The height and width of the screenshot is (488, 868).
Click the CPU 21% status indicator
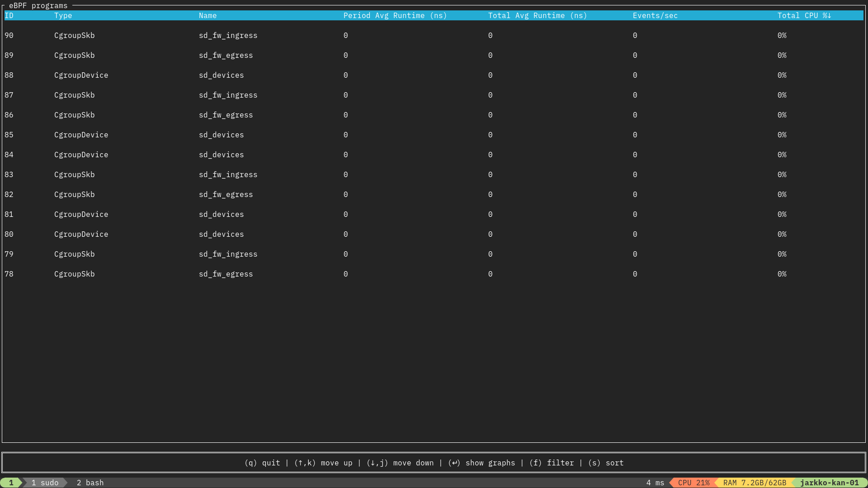click(x=693, y=483)
